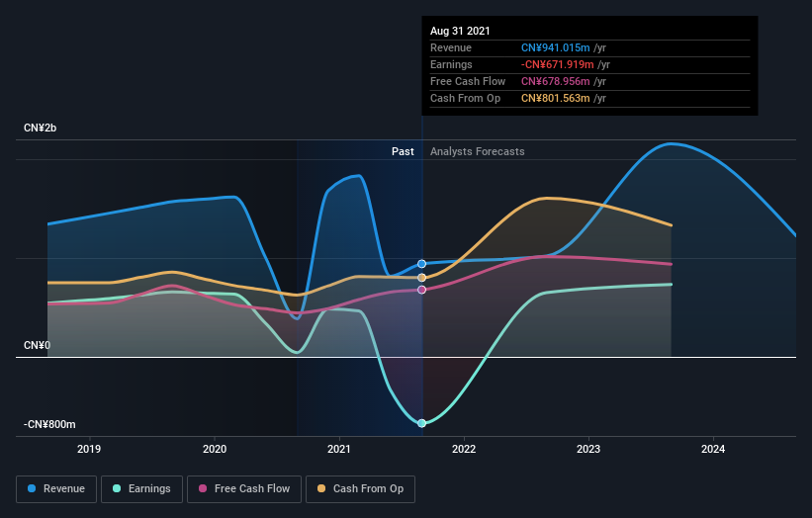Toggle the Revenue legend button
This screenshot has height=518, width=812.
56,489
